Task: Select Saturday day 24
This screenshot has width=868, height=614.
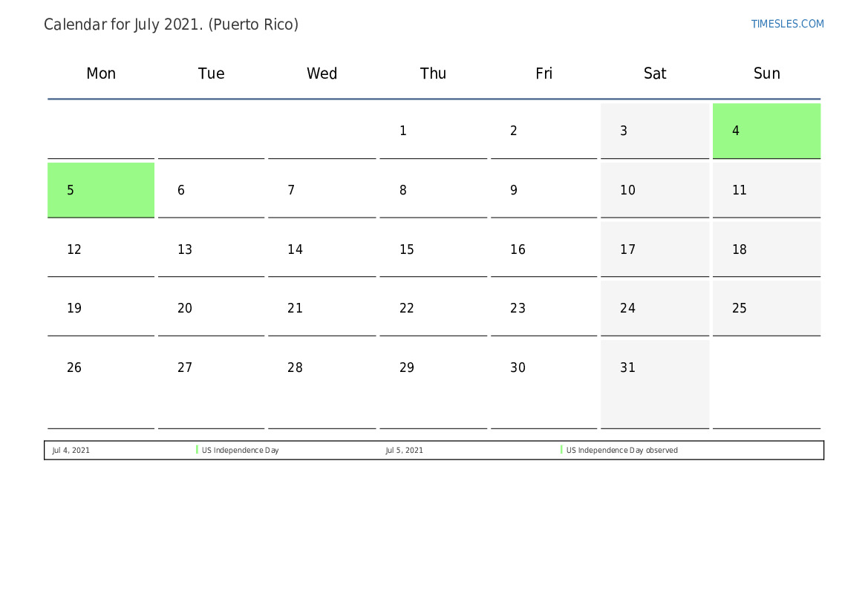Action: (654, 308)
